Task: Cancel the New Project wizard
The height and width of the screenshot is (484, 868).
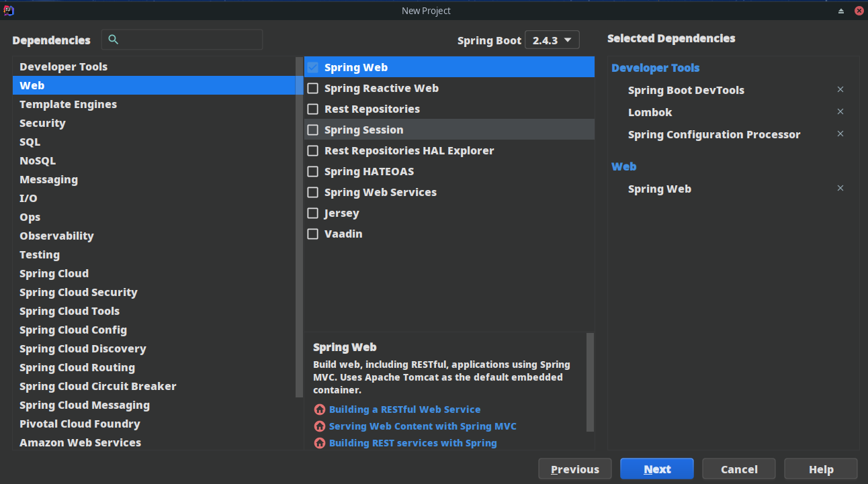Action: click(739, 469)
